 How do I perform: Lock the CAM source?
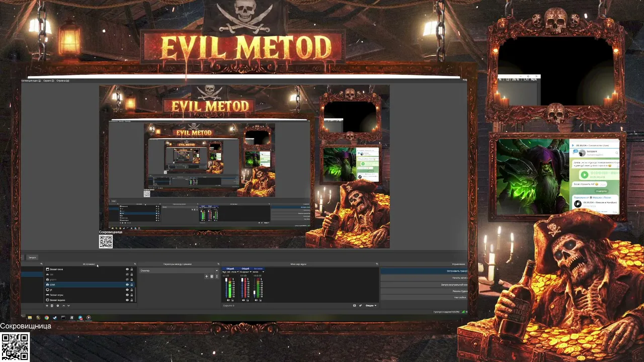pyautogui.click(x=132, y=285)
